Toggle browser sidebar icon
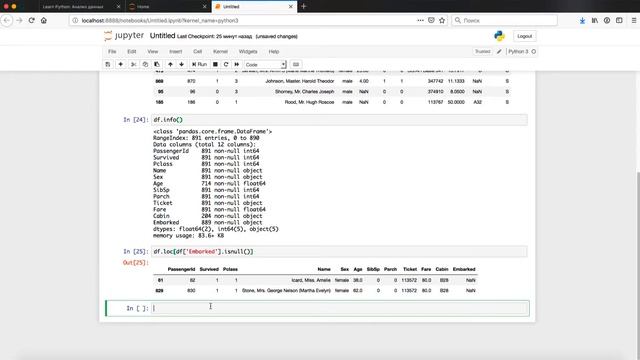The image size is (640, 360). 619,20
